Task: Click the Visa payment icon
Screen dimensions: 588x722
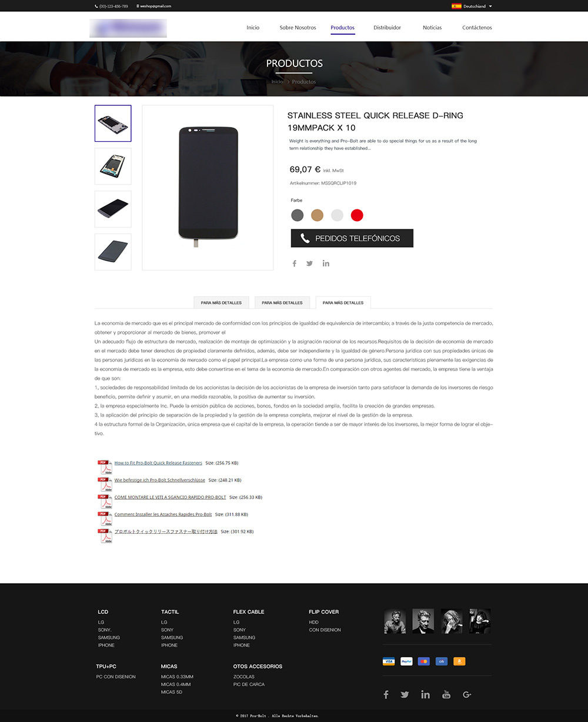Action: coord(389,661)
